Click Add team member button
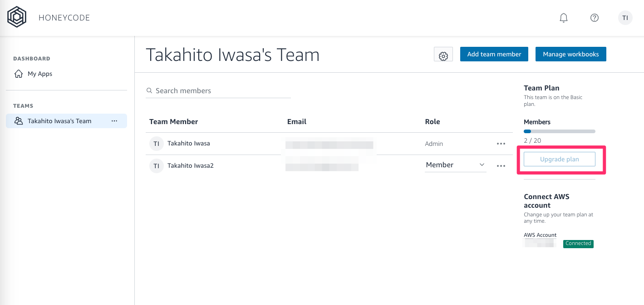This screenshot has height=305, width=644. (x=494, y=54)
